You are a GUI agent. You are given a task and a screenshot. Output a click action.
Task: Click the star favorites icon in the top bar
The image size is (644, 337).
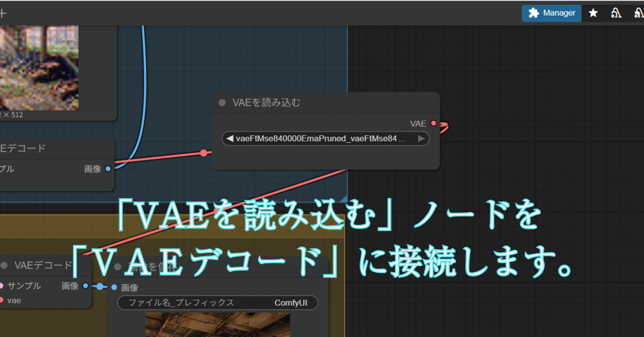click(593, 13)
